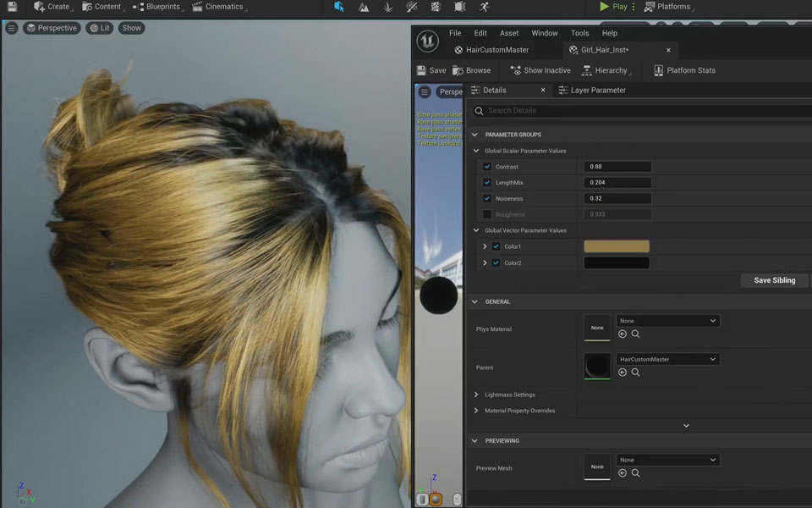Expand the Color1 vector parameter
Viewport: 812px width, 508px height.
(485, 246)
